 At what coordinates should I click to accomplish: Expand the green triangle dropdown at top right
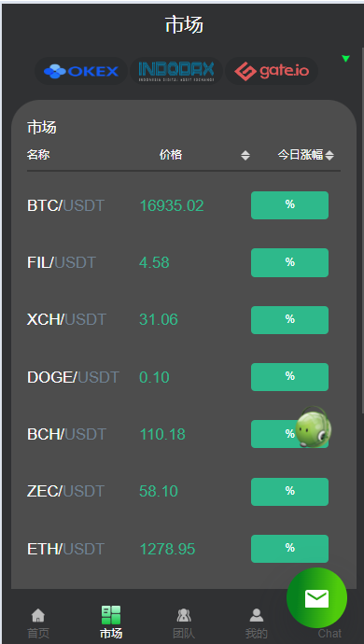click(345, 59)
